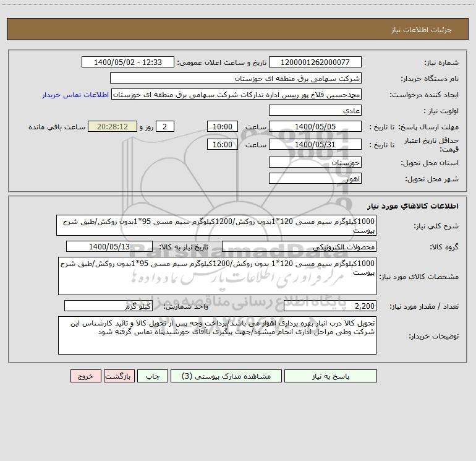This screenshot has height=461, width=476.
Task: Click the 'شرح کلی نیاز:' label
Action: pos(436,226)
